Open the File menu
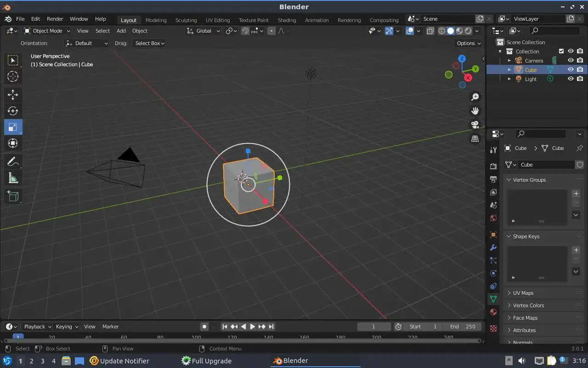The width and height of the screenshot is (588, 368). (x=20, y=19)
